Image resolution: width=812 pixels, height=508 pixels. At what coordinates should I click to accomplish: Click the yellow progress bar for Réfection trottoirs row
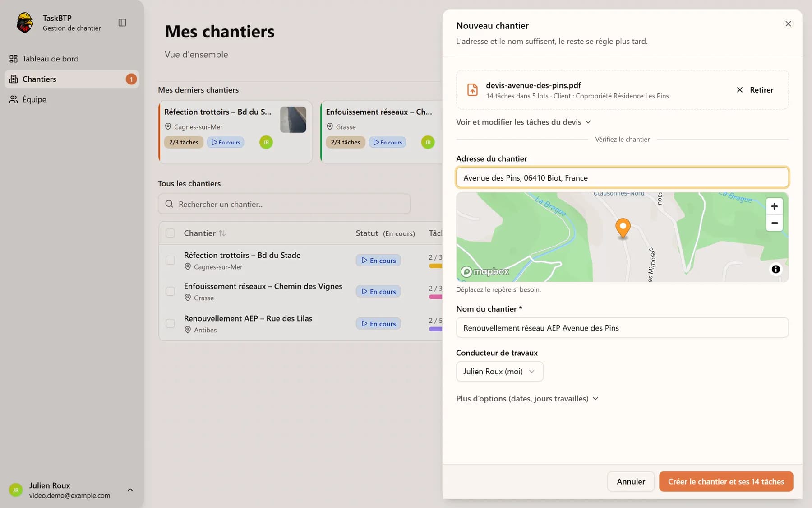coord(435,266)
